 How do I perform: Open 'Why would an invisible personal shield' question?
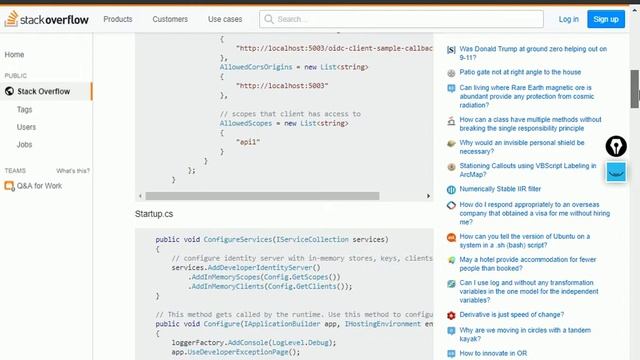tap(522, 147)
